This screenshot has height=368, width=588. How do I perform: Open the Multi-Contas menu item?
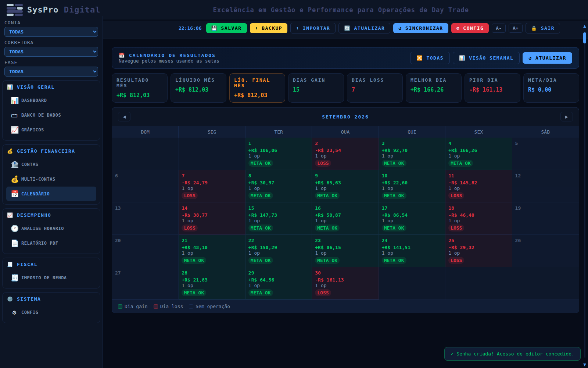point(51,179)
